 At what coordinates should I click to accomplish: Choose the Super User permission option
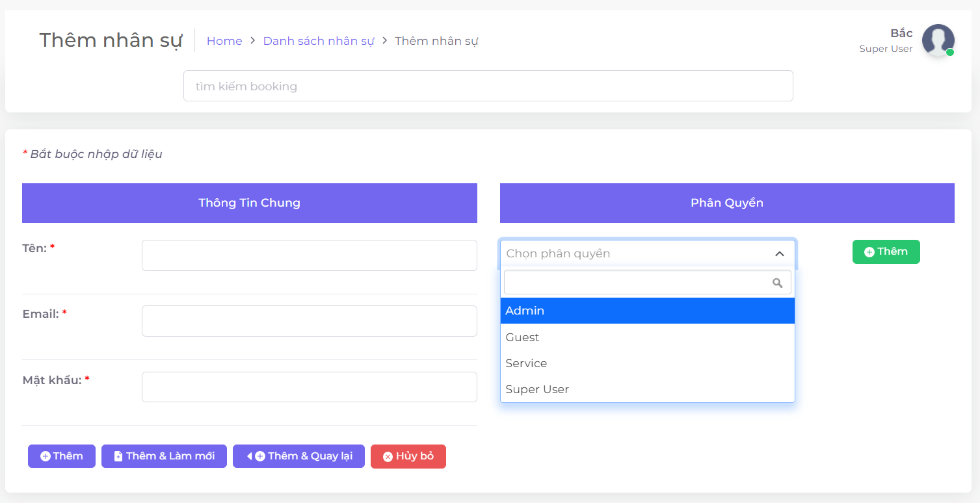[647, 389]
